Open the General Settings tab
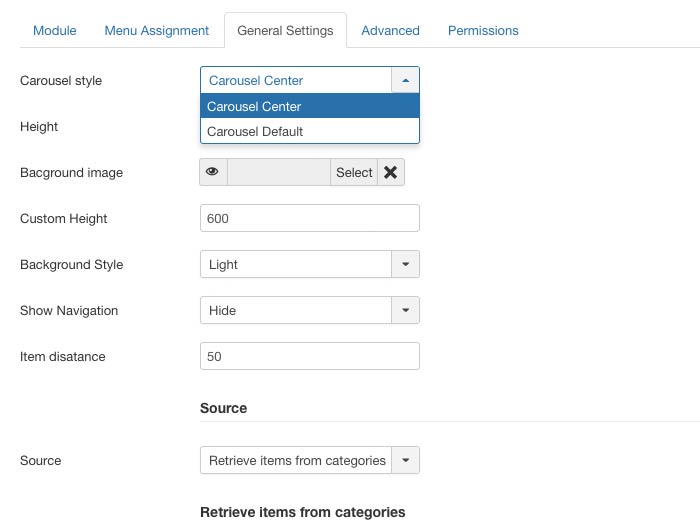700x525 pixels. point(285,30)
